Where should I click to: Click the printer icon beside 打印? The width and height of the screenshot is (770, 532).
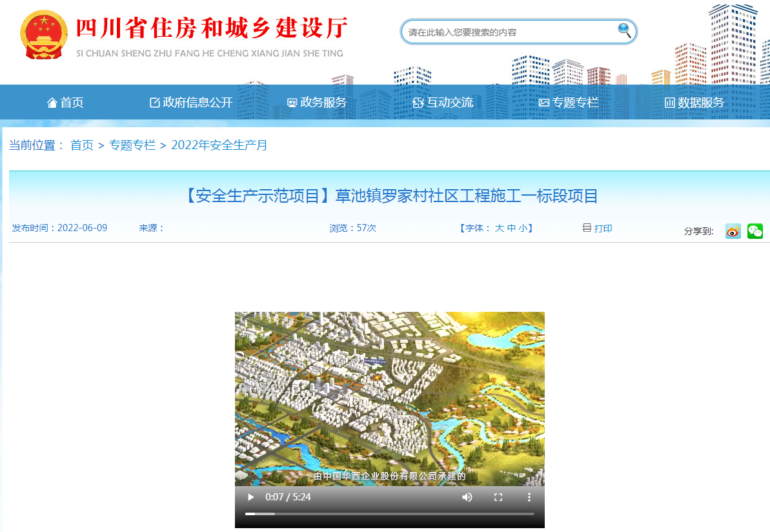[x=587, y=228]
